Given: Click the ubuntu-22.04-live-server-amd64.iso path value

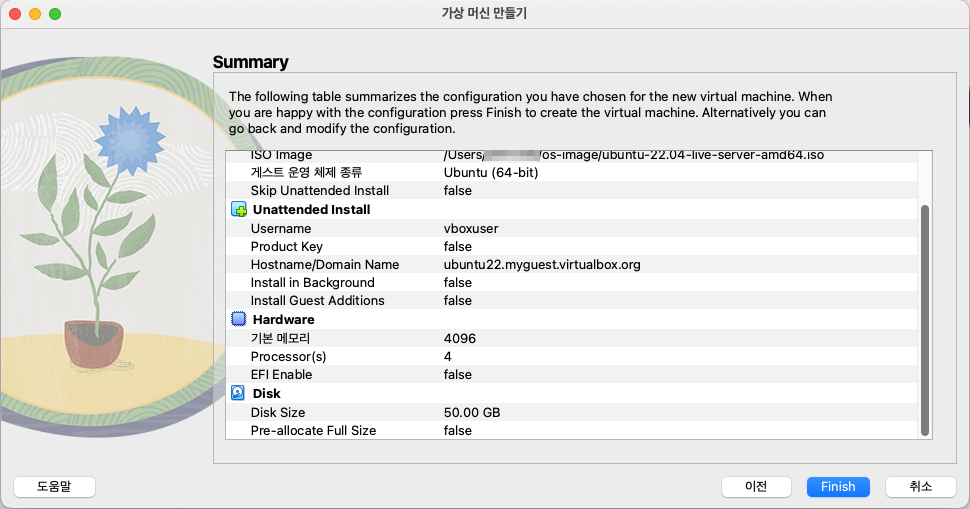Looking at the screenshot, I should (633, 155).
